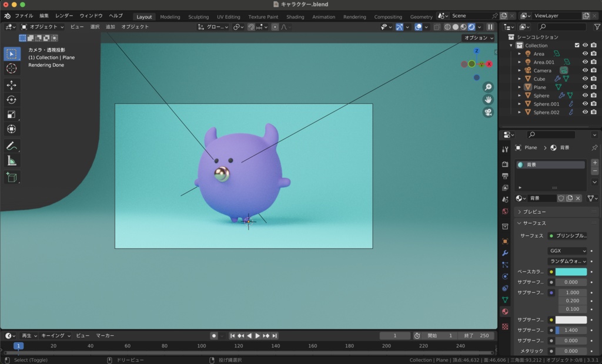The width and height of the screenshot is (602, 364).
Task: Hide the Cube object in the outliner
Action: pos(584,78)
